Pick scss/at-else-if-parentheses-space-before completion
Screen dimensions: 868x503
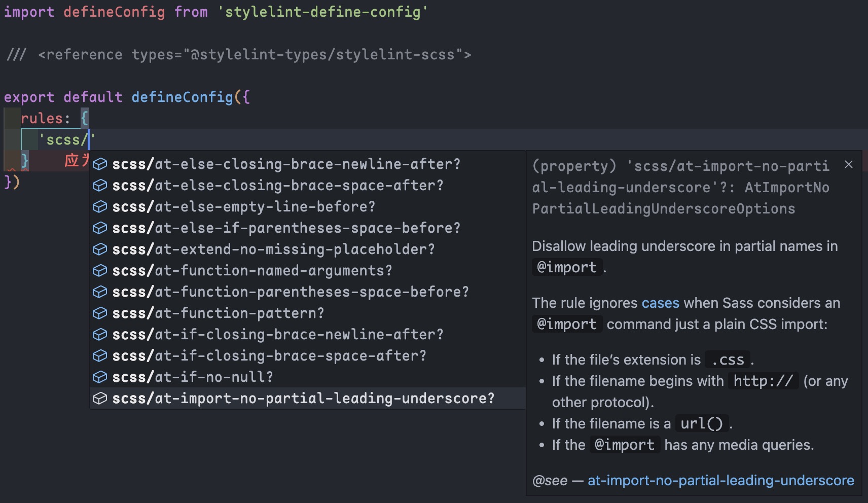coord(308,228)
